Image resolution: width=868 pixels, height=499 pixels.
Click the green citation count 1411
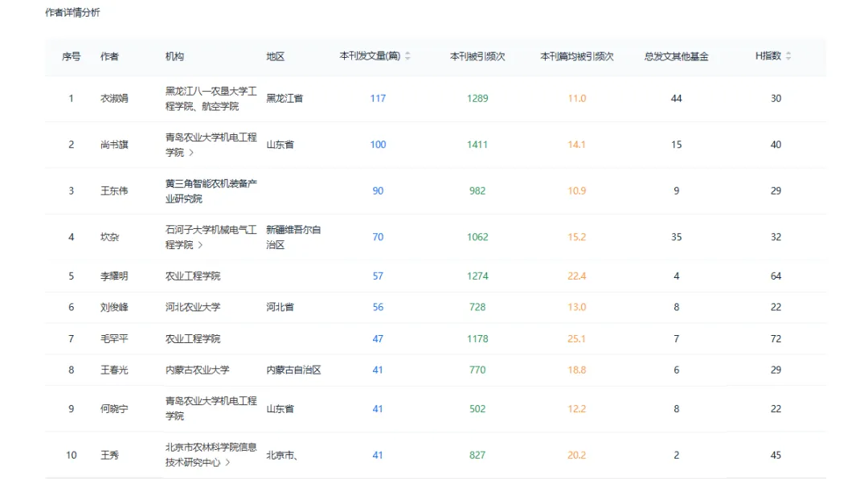[477, 145]
